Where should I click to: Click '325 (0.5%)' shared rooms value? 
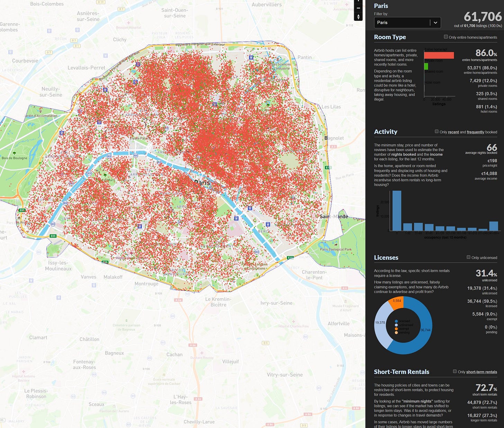(x=486, y=94)
